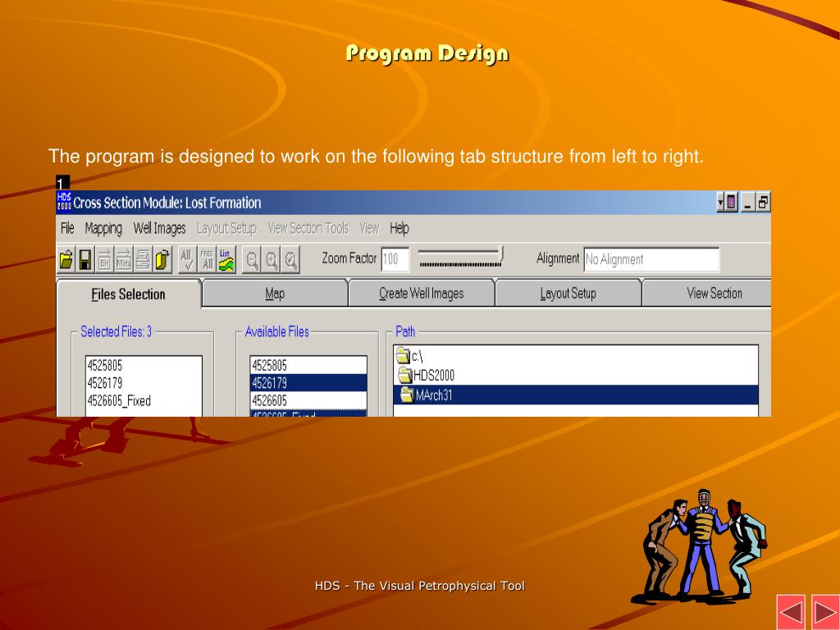
Task: Open the View menu
Action: pyautogui.click(x=369, y=228)
